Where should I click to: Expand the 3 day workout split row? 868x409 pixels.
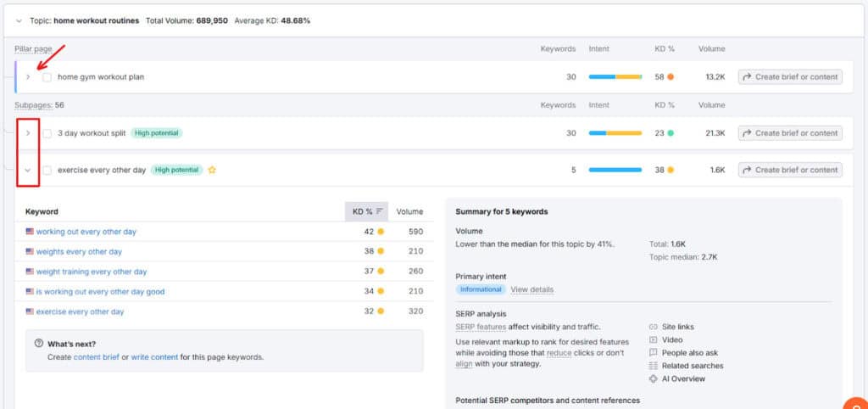click(x=28, y=133)
